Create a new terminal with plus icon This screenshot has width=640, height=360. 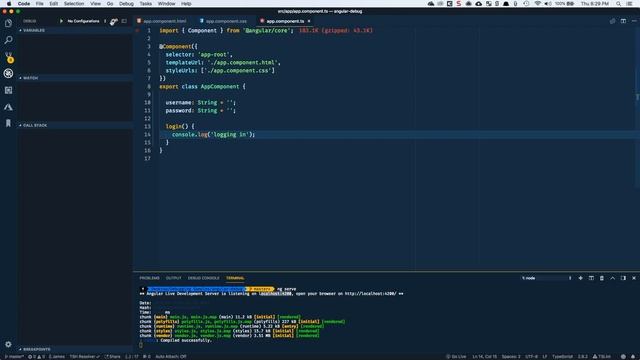(580, 278)
